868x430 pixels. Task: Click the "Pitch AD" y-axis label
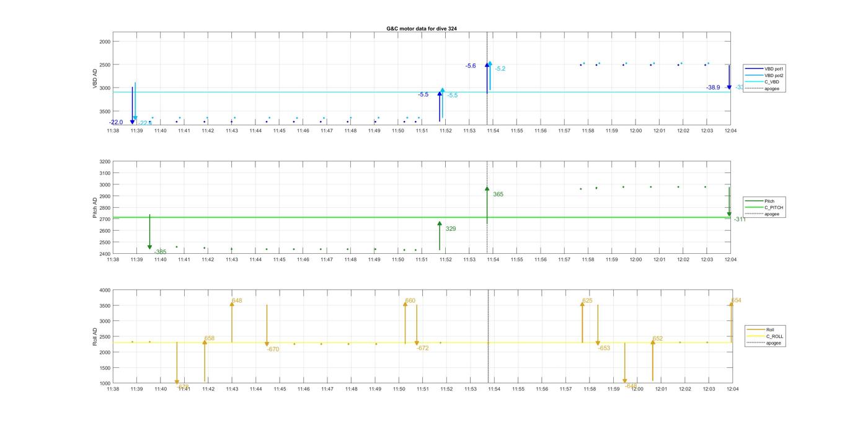click(x=95, y=208)
